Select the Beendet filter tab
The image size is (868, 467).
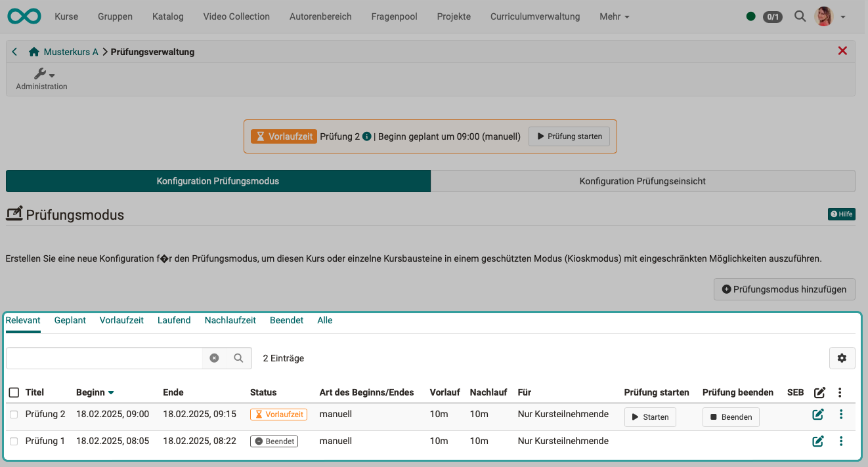coord(286,320)
